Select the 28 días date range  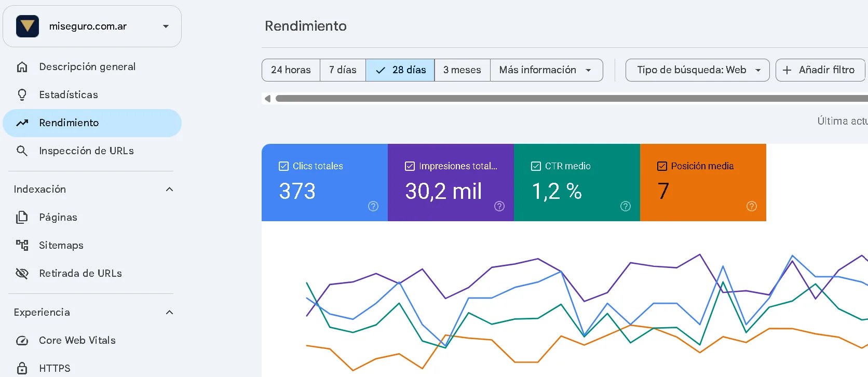click(400, 70)
